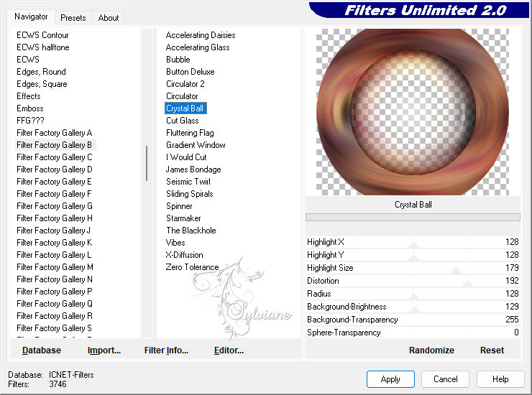This screenshot has height=395, width=532.
Task: Adjust the Highlight X slider
Action: click(x=413, y=242)
